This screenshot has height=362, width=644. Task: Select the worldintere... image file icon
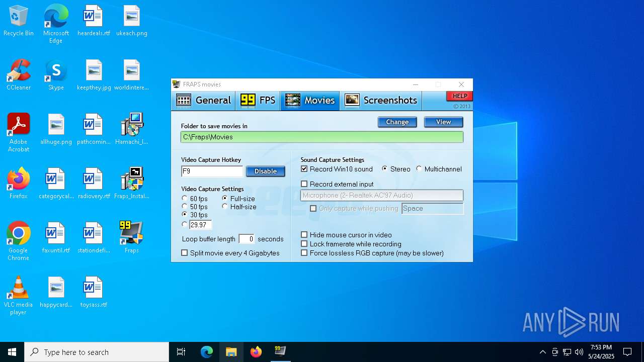pos(132,75)
